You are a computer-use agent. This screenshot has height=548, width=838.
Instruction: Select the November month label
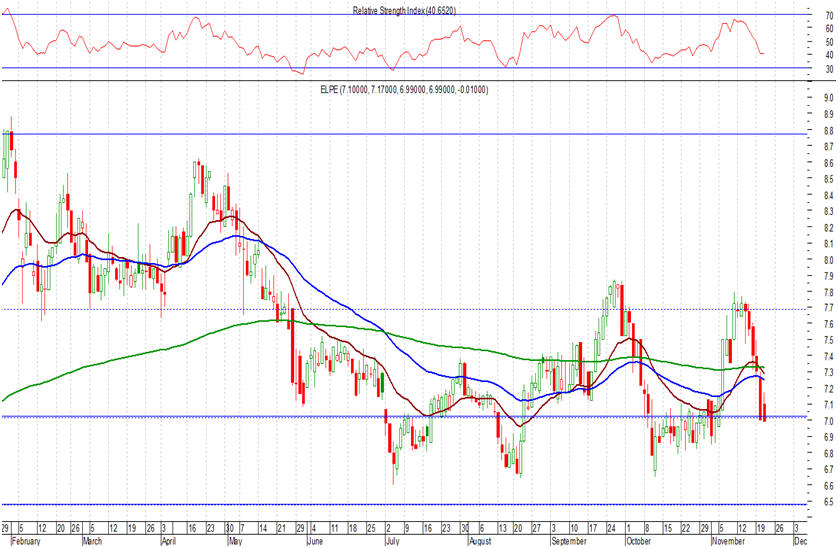[728, 541]
